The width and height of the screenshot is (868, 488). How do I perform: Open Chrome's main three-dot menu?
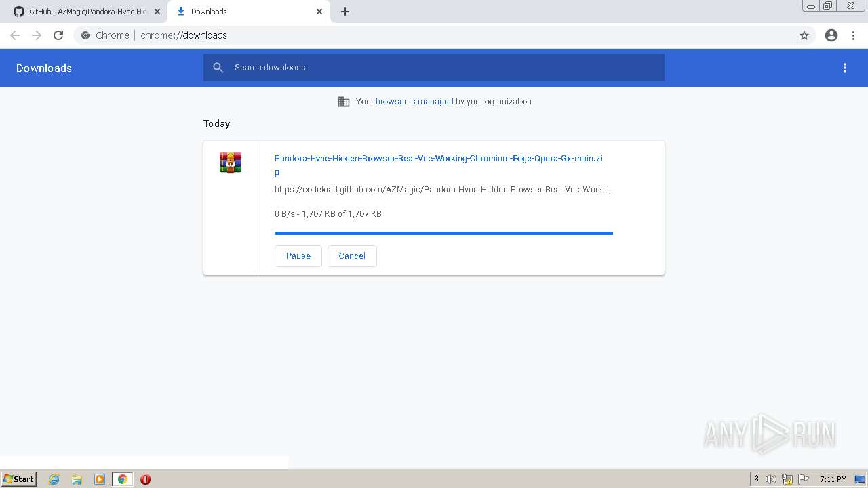pyautogui.click(x=854, y=35)
